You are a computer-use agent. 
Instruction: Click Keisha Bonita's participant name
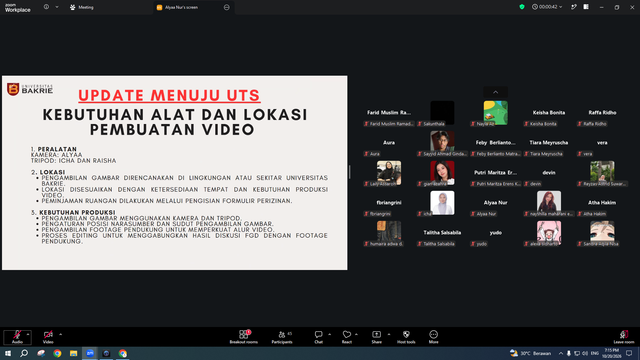point(549,112)
